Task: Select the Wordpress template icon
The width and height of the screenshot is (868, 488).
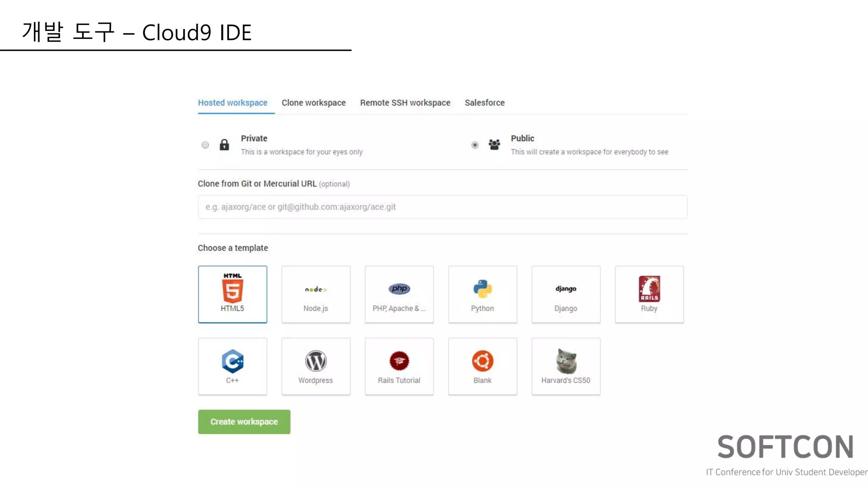Action: tap(316, 361)
